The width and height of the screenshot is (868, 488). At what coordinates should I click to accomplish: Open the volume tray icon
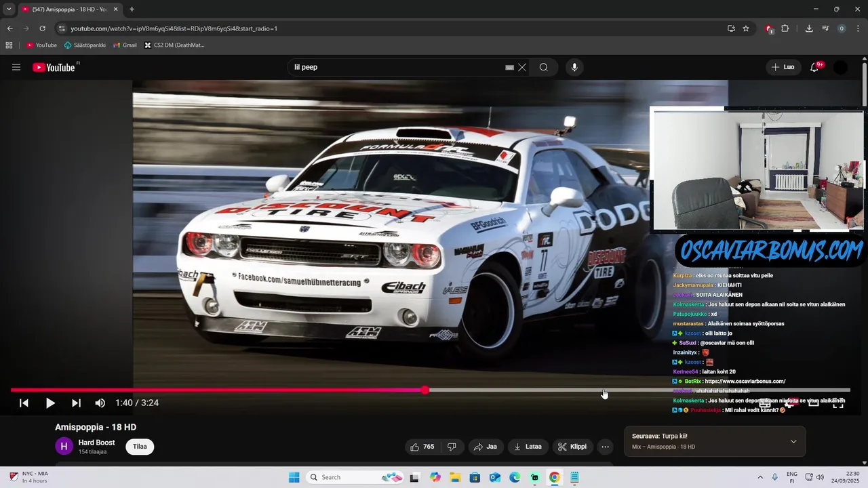coord(820,477)
